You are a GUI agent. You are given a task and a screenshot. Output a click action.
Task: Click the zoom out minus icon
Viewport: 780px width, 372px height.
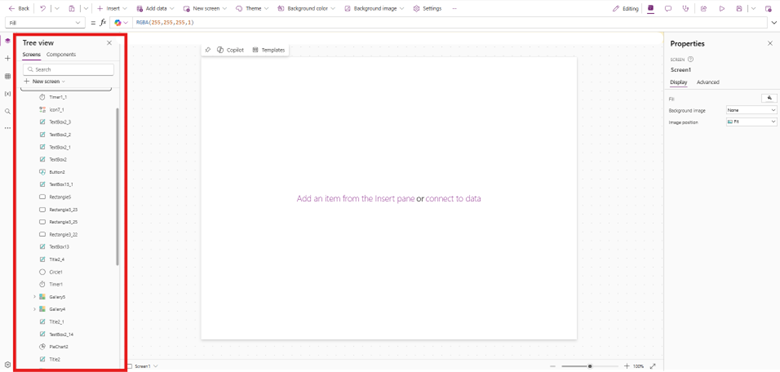pyautogui.click(x=553, y=366)
